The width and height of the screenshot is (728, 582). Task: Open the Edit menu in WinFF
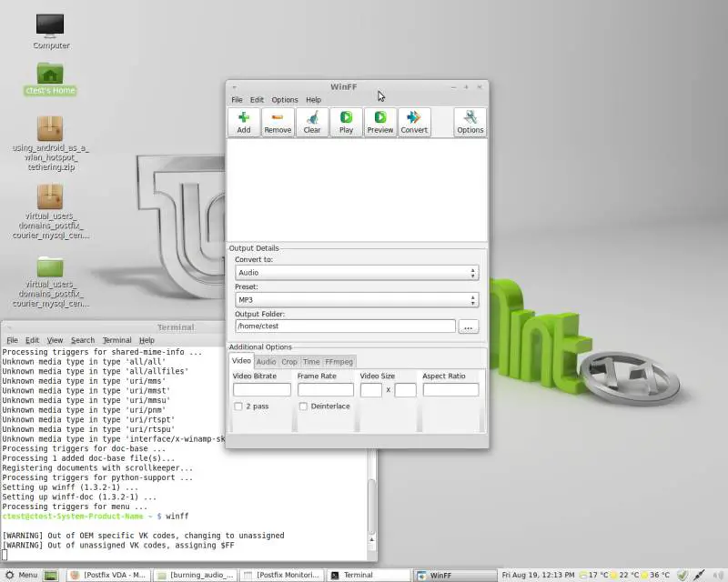click(x=257, y=100)
